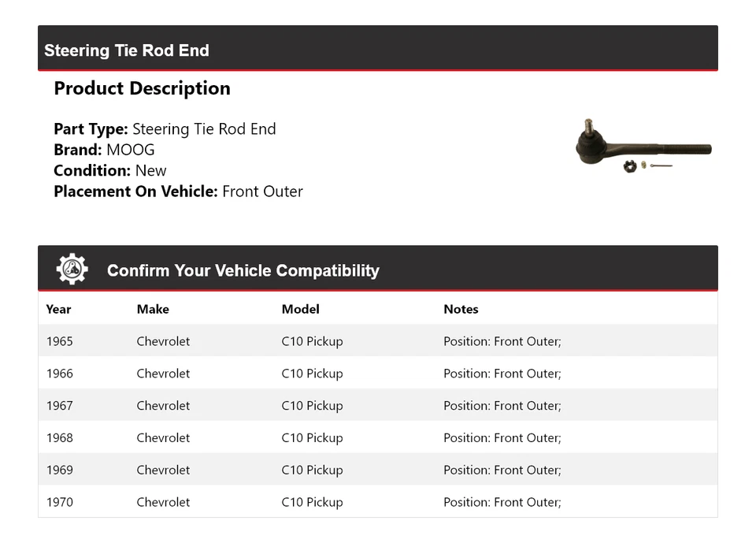Click the Front Outer placement value
The width and height of the screenshot is (756, 543).
[262, 191]
